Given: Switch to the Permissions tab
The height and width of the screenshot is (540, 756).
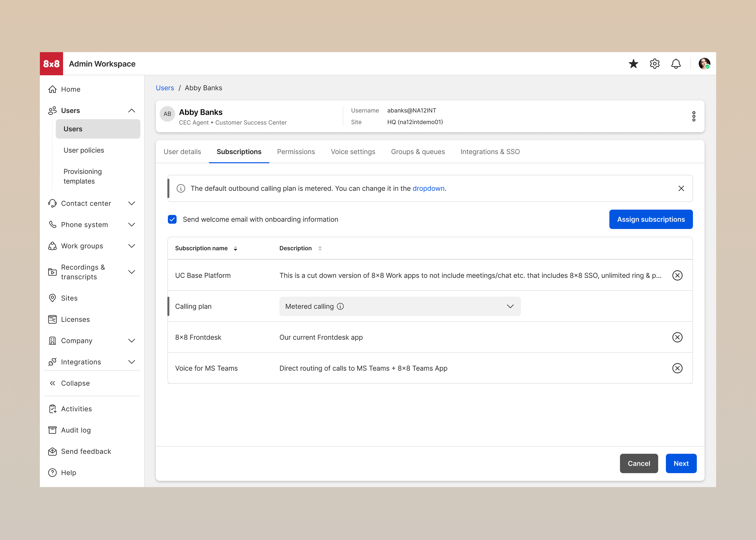Looking at the screenshot, I should click(296, 152).
